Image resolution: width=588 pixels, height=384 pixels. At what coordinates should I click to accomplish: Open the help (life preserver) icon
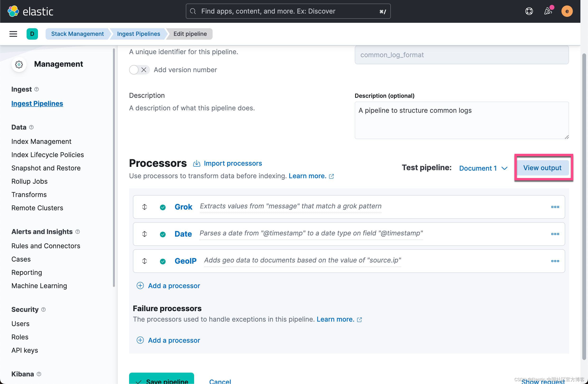click(529, 11)
